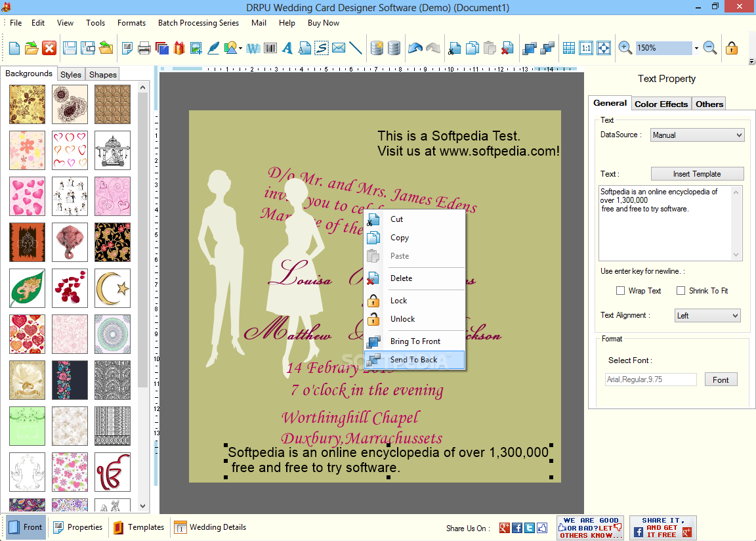Click the zoom in magnifier icon
Image resolution: width=756 pixels, height=541 pixels.
click(625, 48)
